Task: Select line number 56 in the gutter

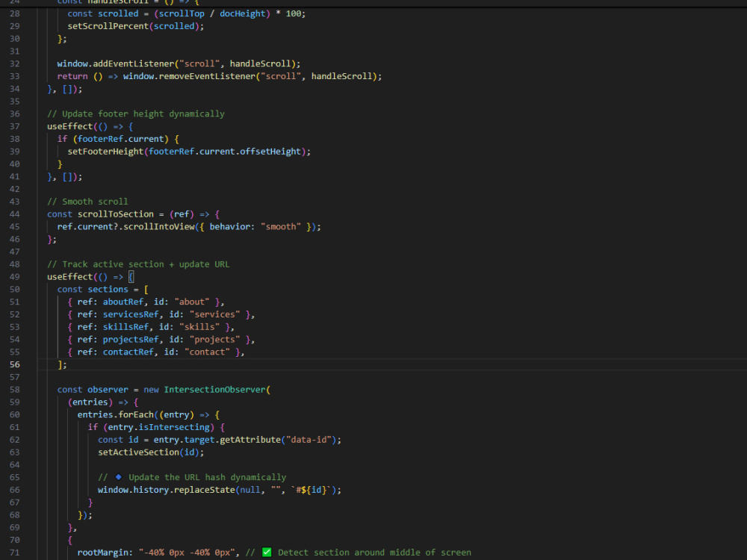Action: click(x=15, y=364)
